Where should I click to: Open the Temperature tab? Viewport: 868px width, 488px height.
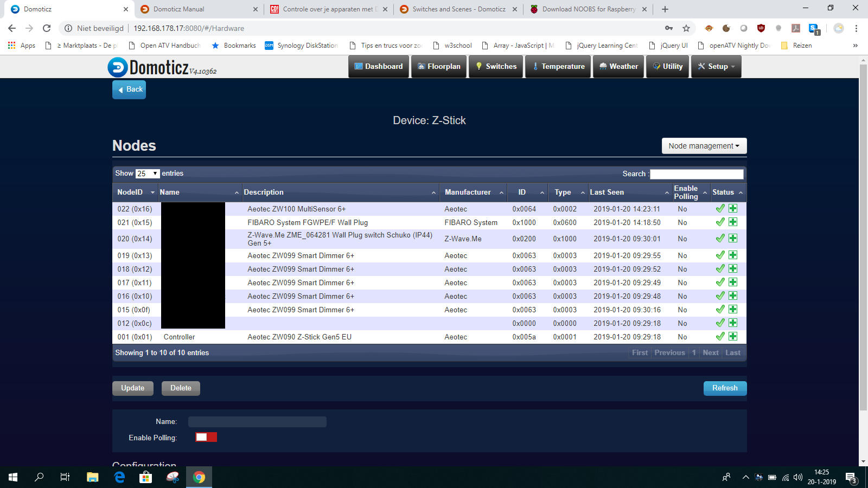(558, 67)
